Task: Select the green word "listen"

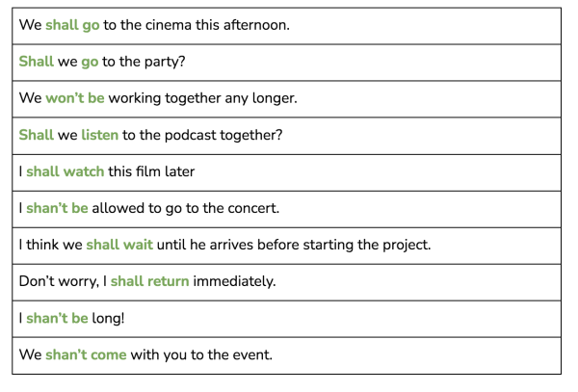Action: (x=99, y=135)
